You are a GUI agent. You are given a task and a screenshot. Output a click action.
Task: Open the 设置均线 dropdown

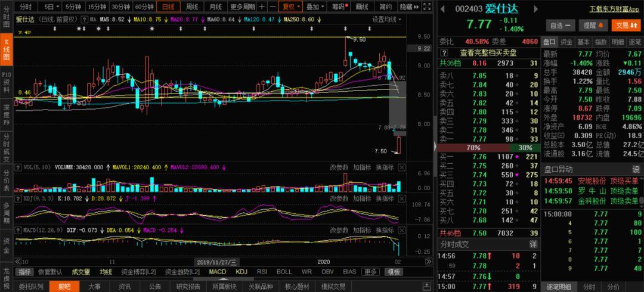pos(387,19)
